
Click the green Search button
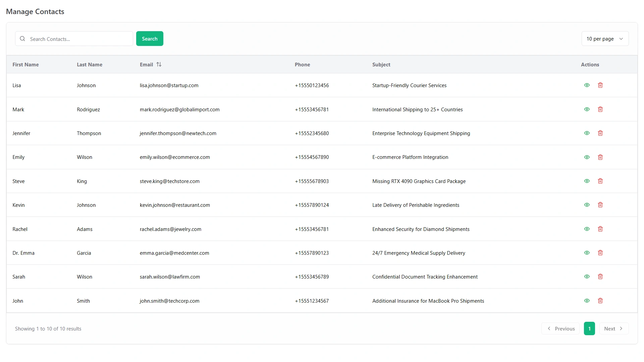click(x=150, y=39)
